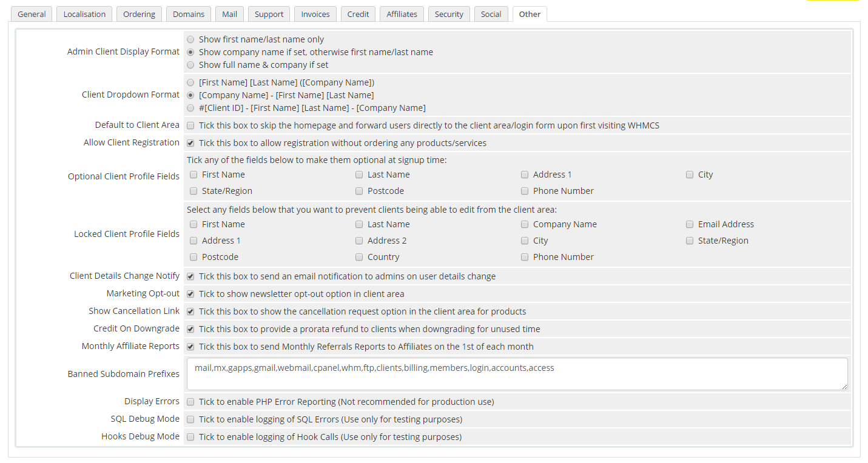868x463 pixels.
Task: Click the Banned Subdomain Prefixes text box
Action: point(517,374)
